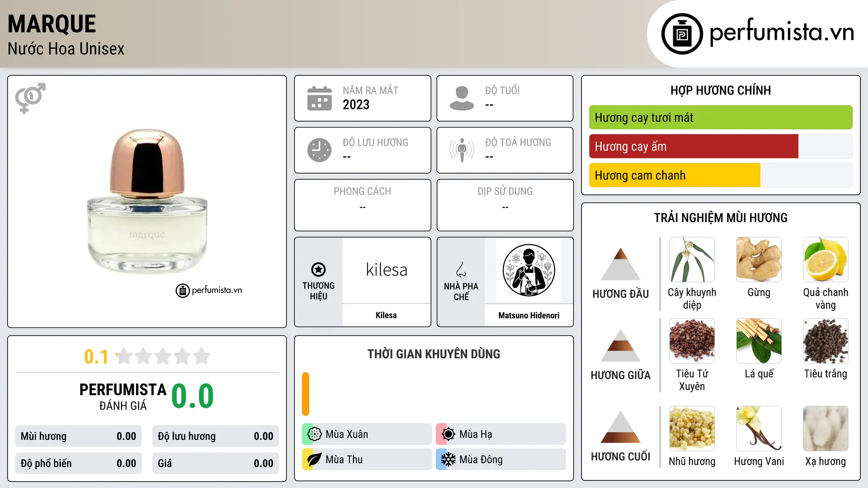Image resolution: width=868 pixels, height=488 pixels.
Task: Click the 'THỜI GIAN KHUYÊN DÙNG' heading
Action: pos(434,354)
